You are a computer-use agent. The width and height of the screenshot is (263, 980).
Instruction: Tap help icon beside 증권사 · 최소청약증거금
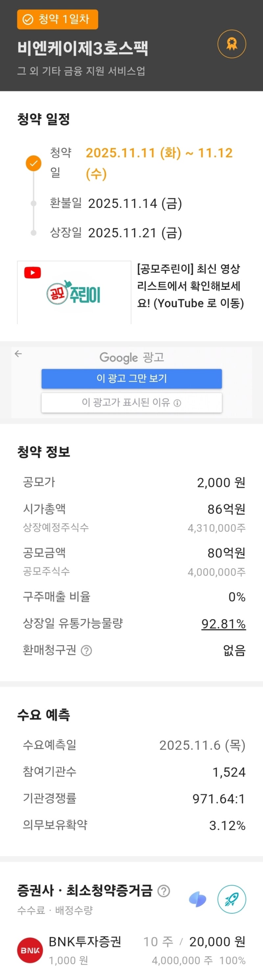[x=164, y=891]
